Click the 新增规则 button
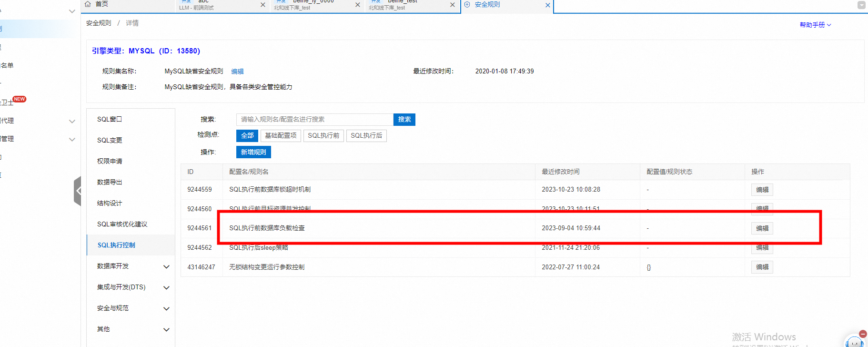 253,152
